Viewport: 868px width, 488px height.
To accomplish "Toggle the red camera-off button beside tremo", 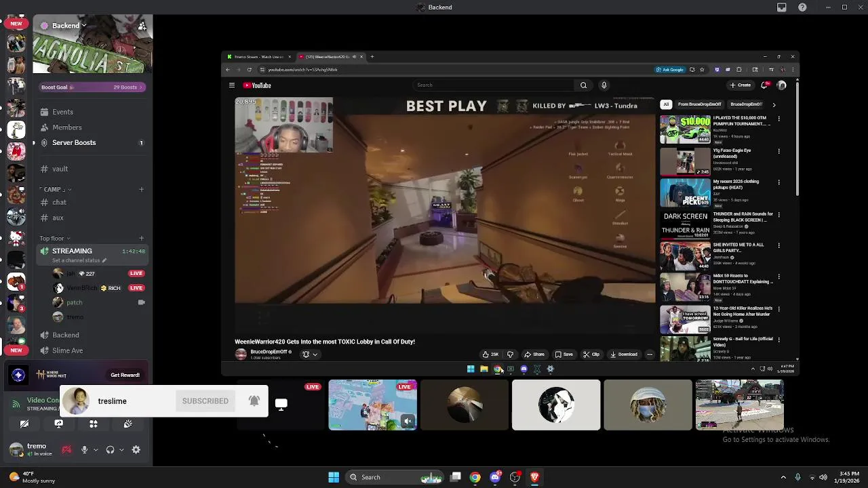I will 66,450.
